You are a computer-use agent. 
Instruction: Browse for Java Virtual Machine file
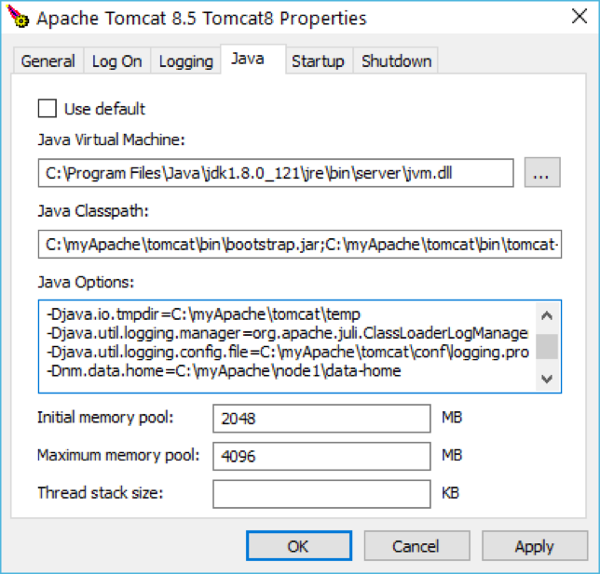pos(541,173)
